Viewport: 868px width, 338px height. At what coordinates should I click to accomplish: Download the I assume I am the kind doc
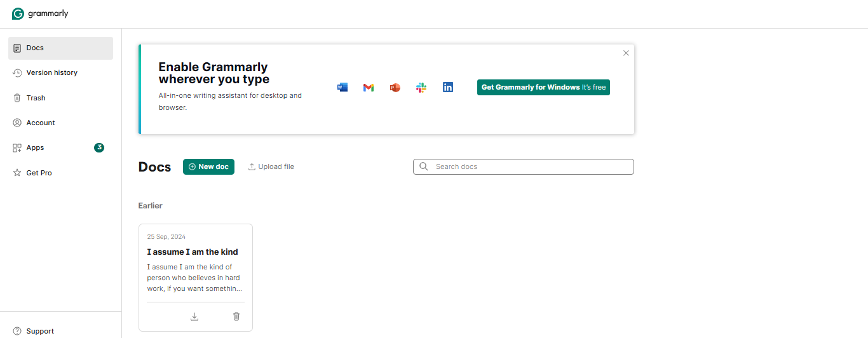pos(194,316)
